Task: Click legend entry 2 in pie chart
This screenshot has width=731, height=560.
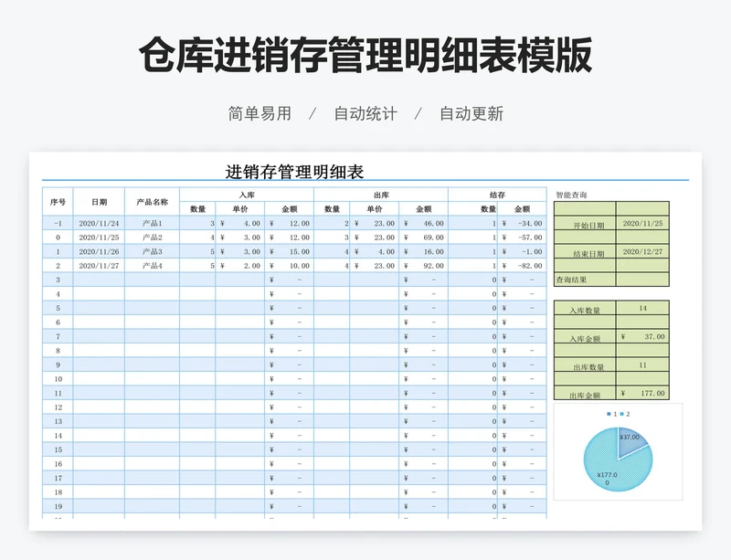Action: click(625, 414)
